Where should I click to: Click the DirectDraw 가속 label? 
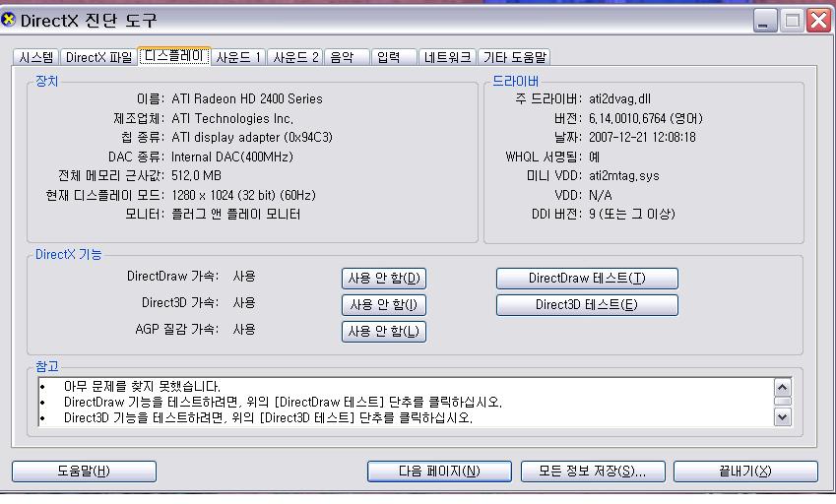point(172,276)
